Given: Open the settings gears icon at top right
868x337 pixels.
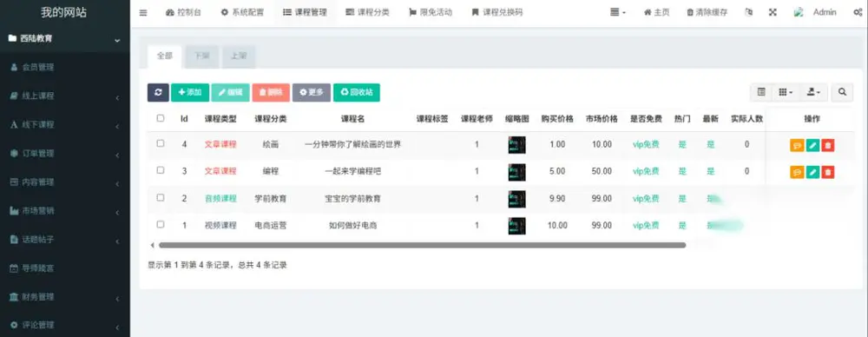Looking at the screenshot, I should [858, 13].
